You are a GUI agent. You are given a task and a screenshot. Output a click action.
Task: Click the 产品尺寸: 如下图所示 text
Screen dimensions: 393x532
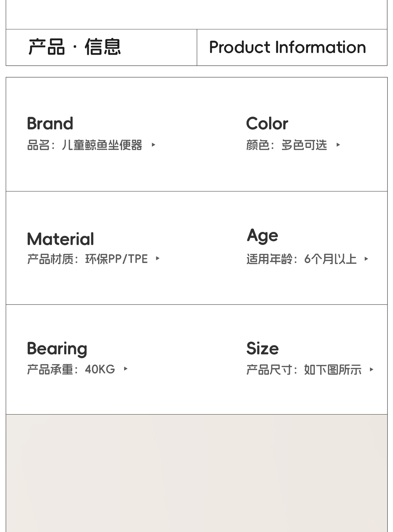point(304,370)
